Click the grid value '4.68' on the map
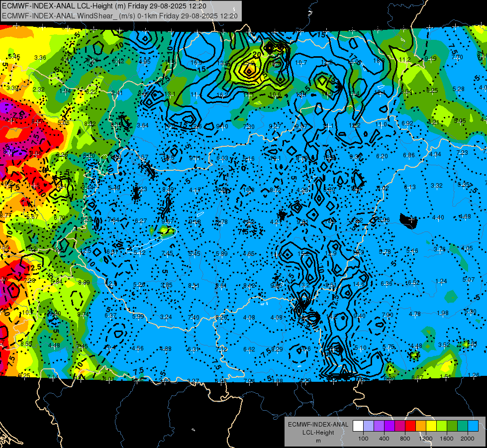 click(x=465, y=217)
